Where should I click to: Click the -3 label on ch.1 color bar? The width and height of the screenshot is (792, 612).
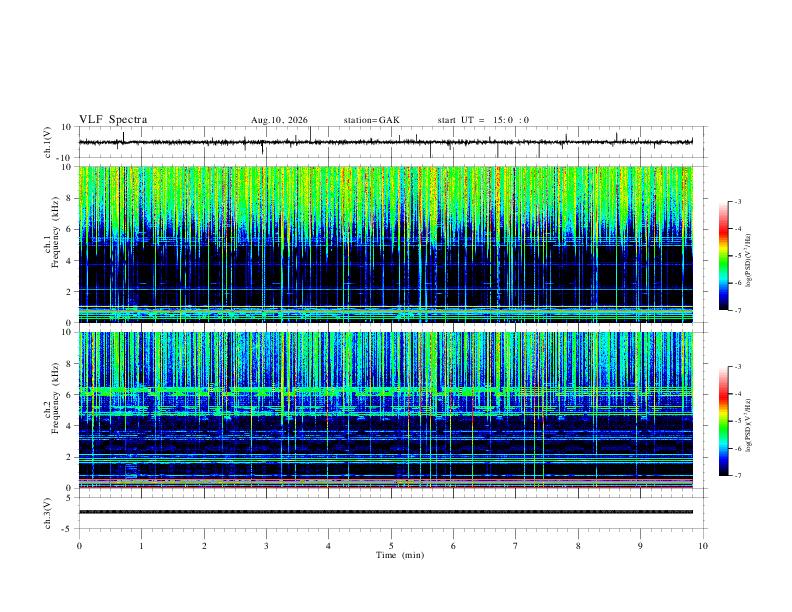tap(737, 201)
